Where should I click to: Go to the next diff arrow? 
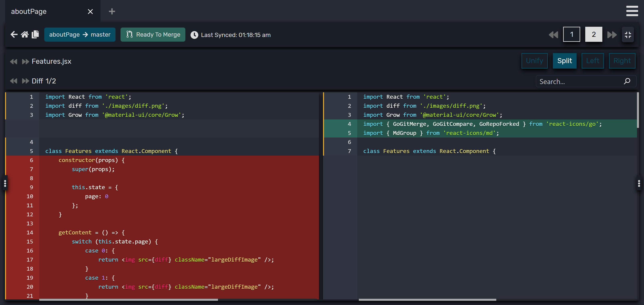pos(25,81)
